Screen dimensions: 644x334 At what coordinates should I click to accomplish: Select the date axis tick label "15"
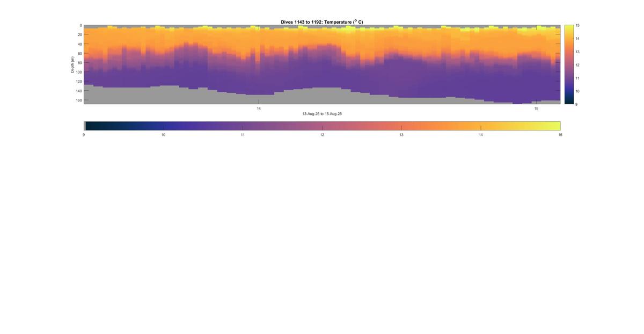[536, 108]
